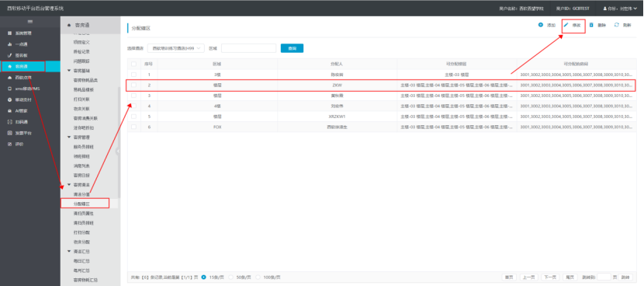Click the user avatar icon in header
Viewport: 644px width, 286px height.
[x=605, y=9]
